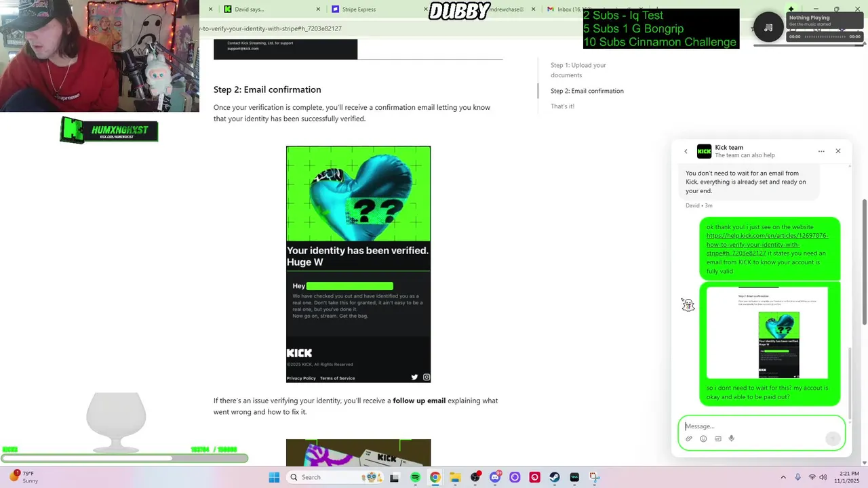Open purple circle app on taskbar
The height and width of the screenshot is (488, 868).
pos(515,477)
